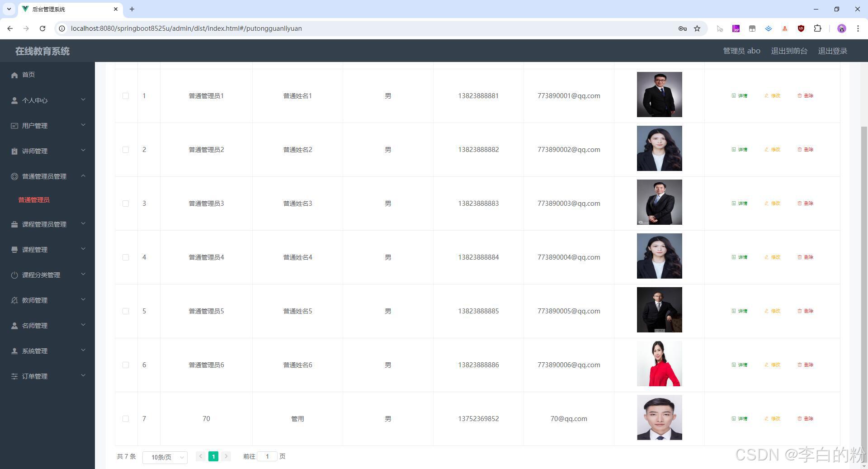
Task: Expand the 用户管理 menu chevron
Action: (x=83, y=125)
